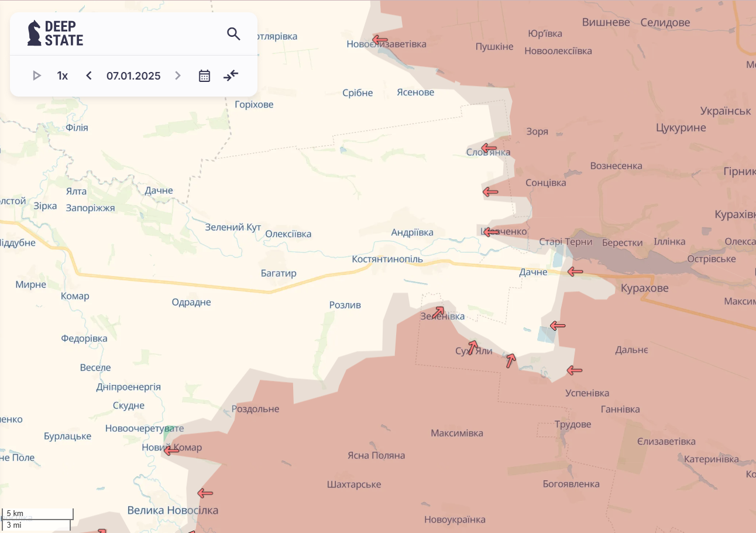Click the Андріївка label
This screenshot has height=533, width=756.
tap(413, 232)
